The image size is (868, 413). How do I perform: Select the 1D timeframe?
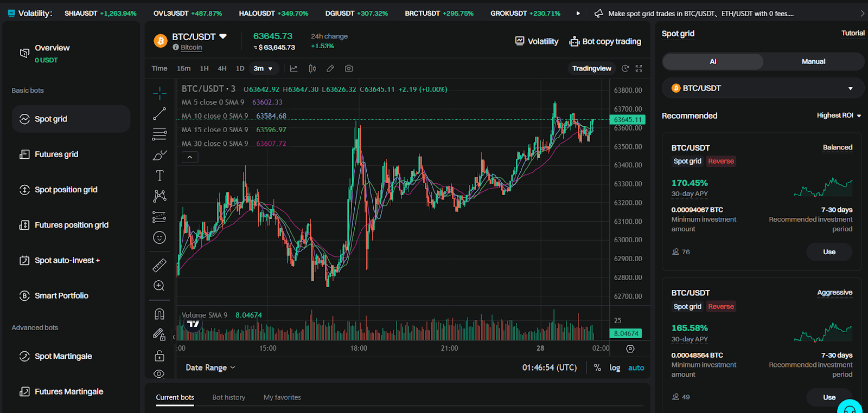pyautogui.click(x=240, y=68)
